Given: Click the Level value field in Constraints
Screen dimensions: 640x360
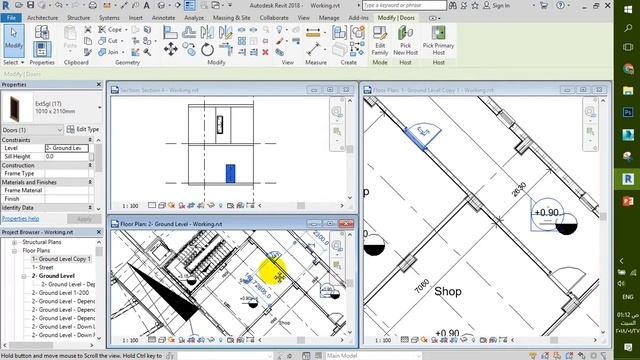Looking at the screenshot, I should (x=67, y=148).
